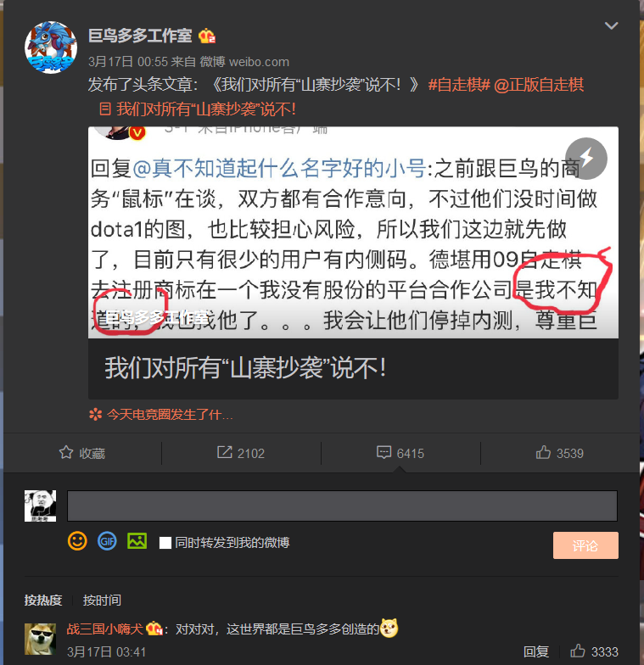Like the comment with 3333 thumbs-up
The image size is (644, 665).
point(577,651)
